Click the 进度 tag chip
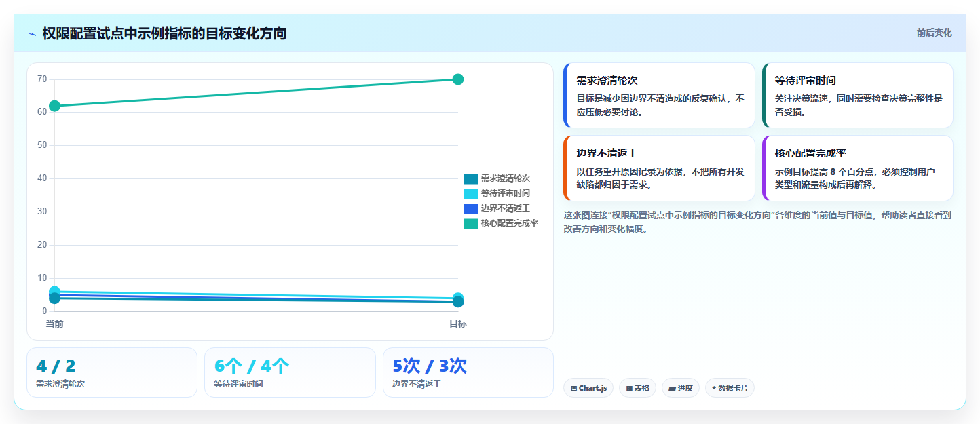Image resolution: width=980 pixels, height=424 pixels. pyautogui.click(x=681, y=388)
